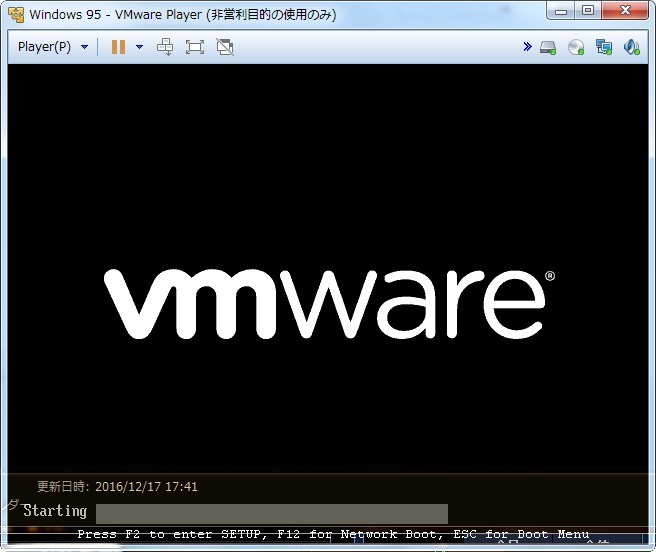
Task: Minimize the VMware Player window
Action: 561,11
